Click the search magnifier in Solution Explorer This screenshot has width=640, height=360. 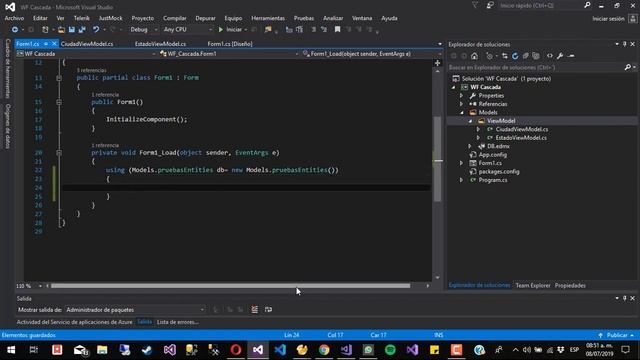click(628, 67)
